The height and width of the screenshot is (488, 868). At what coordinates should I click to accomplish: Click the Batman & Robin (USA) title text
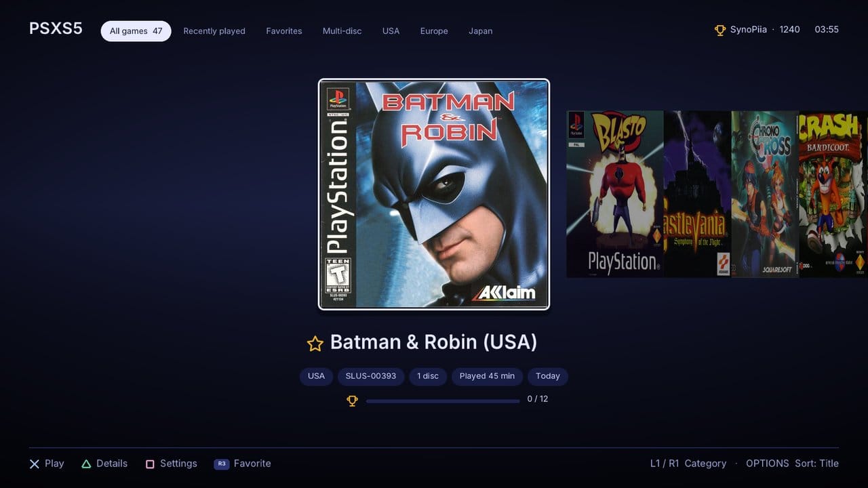click(434, 342)
